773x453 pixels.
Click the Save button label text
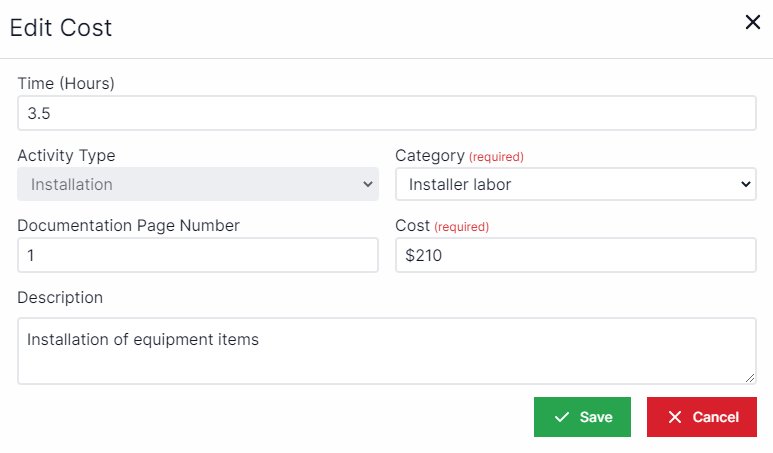[596, 417]
